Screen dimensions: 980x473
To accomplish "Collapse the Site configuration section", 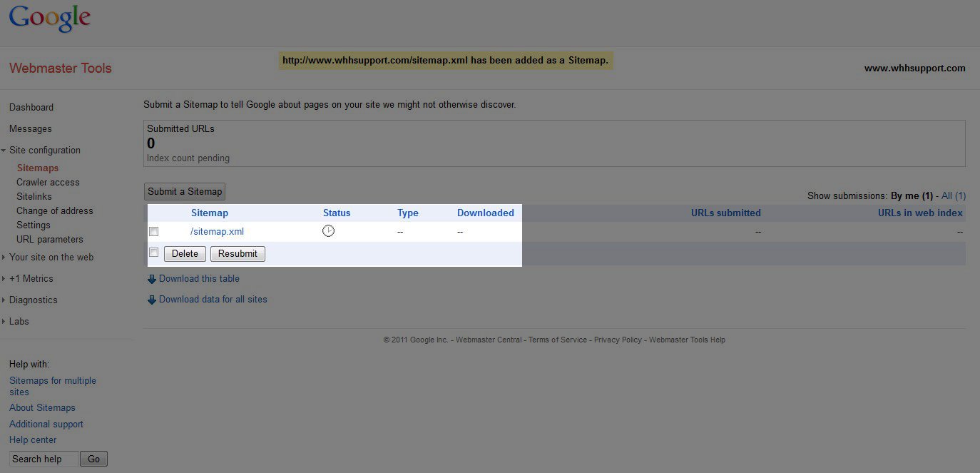I will click(4, 151).
